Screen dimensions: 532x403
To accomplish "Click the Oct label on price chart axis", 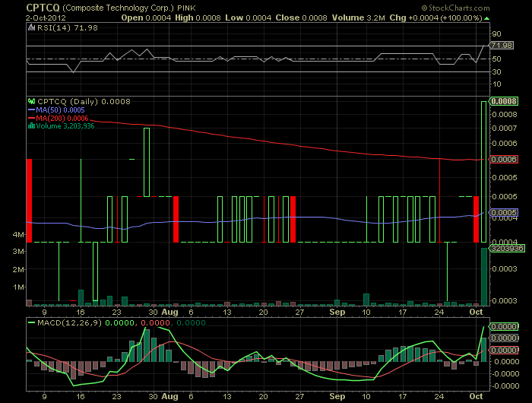I will point(476,312).
